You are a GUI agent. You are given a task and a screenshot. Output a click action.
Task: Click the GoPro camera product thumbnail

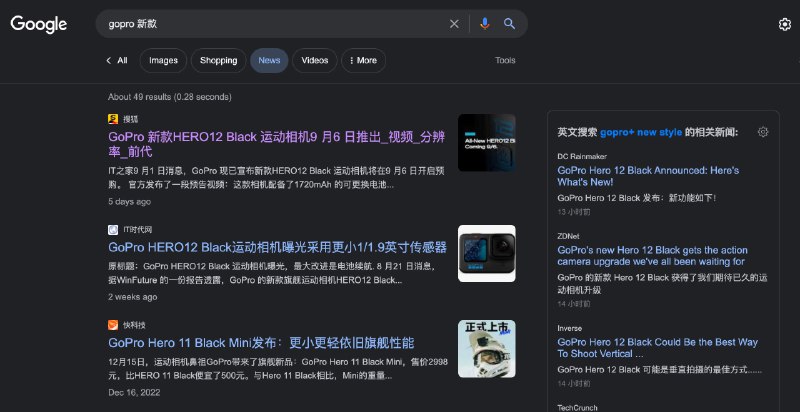point(487,253)
